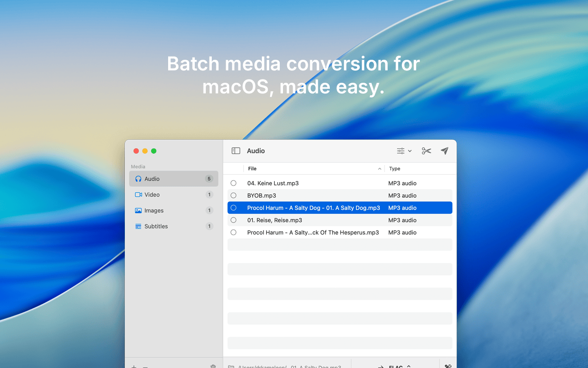Screen dimensions: 588x368
Task: Open the Subtitles category in sidebar
Action: tap(174, 226)
